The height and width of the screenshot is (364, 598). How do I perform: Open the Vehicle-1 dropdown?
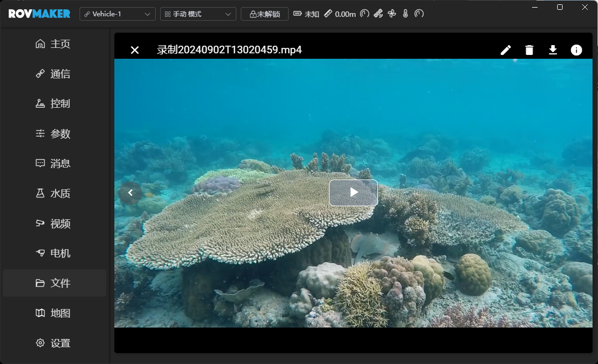pos(118,14)
